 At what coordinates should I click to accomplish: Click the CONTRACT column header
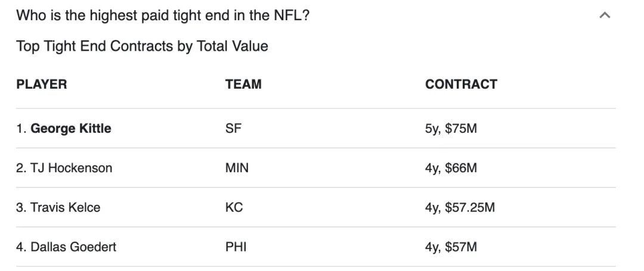(461, 84)
